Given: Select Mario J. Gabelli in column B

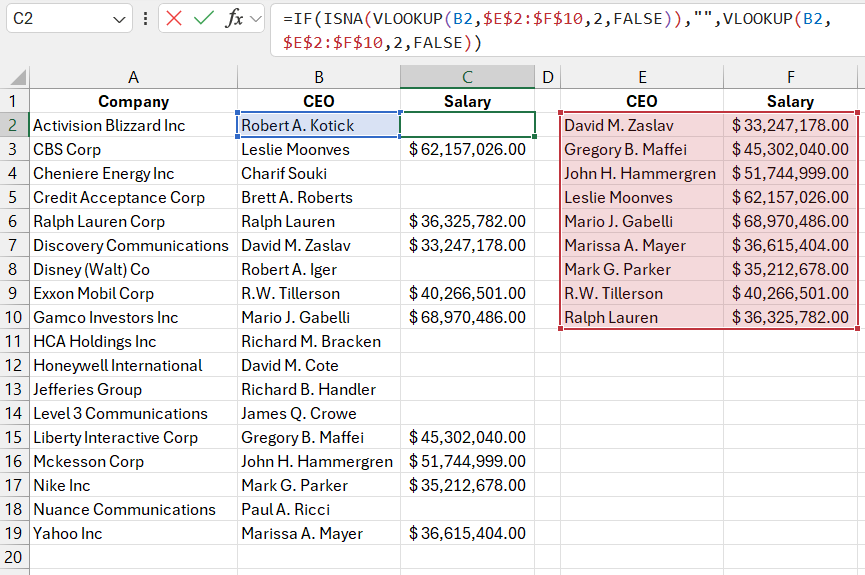Looking at the screenshot, I should pos(319,317).
